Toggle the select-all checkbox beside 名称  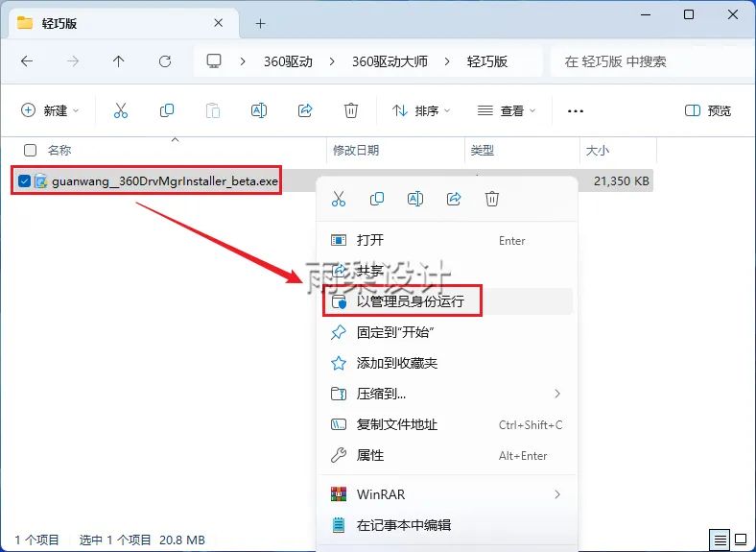tap(30, 150)
